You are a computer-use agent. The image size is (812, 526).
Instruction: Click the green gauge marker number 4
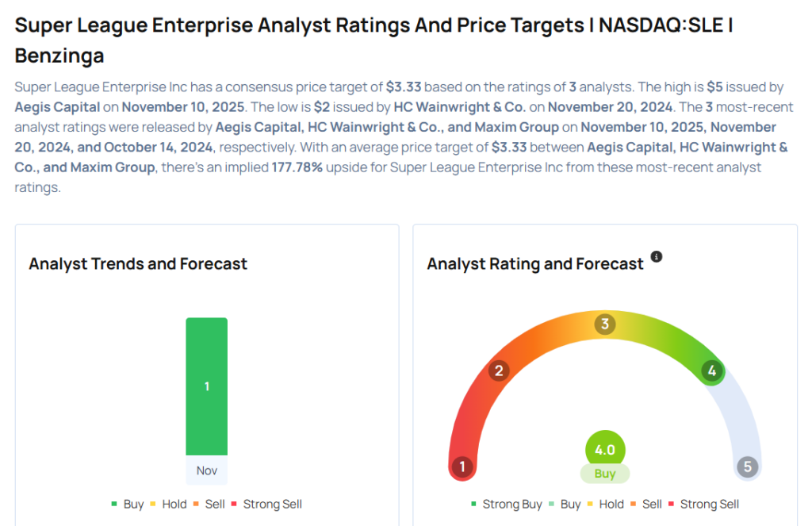coord(712,371)
